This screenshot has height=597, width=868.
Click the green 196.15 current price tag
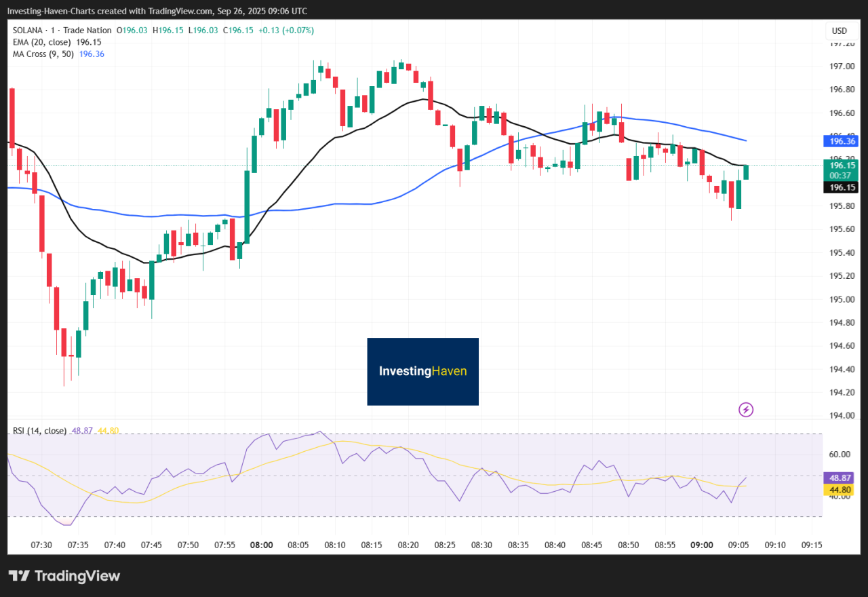(x=839, y=166)
